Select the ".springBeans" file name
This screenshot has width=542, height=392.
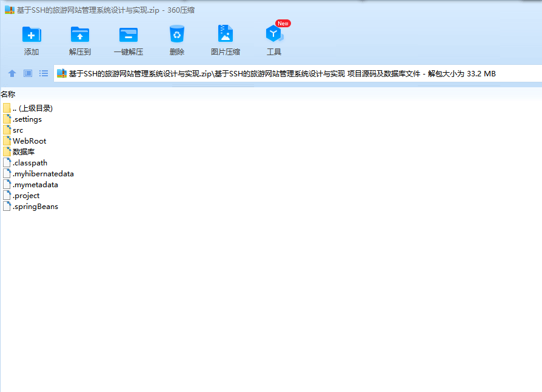pos(35,207)
